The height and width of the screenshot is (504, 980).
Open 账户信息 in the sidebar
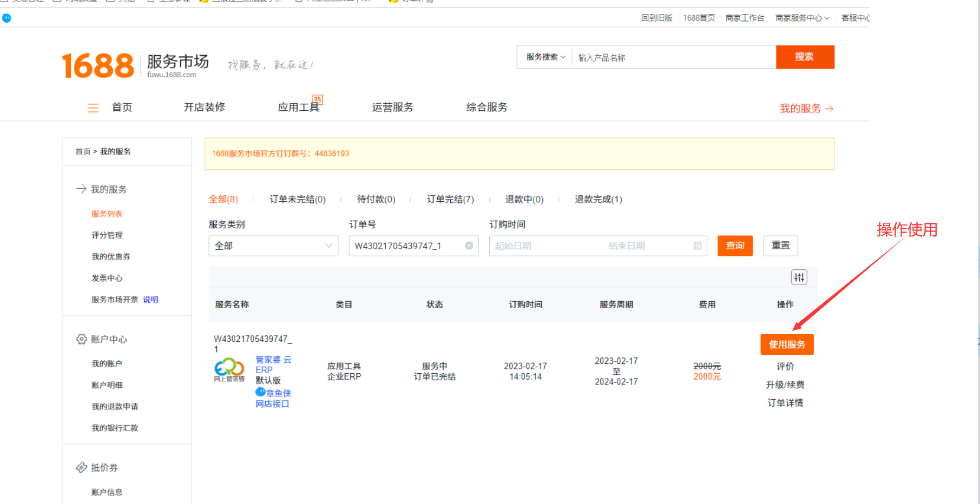click(107, 492)
